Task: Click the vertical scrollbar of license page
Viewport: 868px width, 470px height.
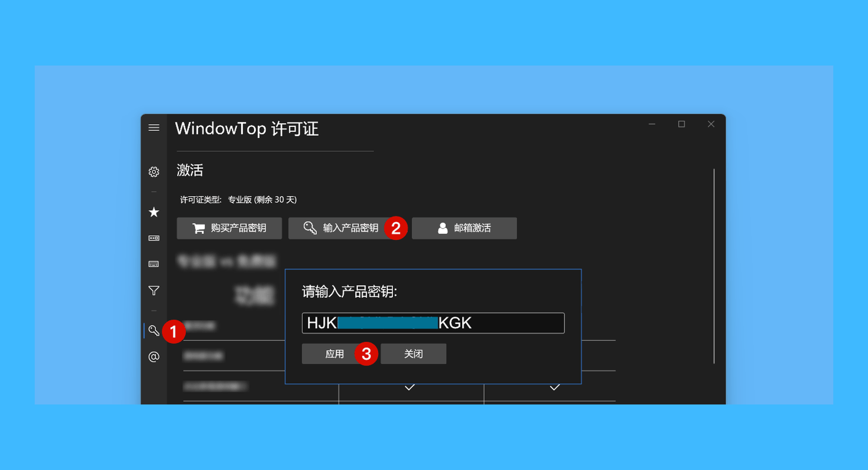Action: (x=714, y=266)
